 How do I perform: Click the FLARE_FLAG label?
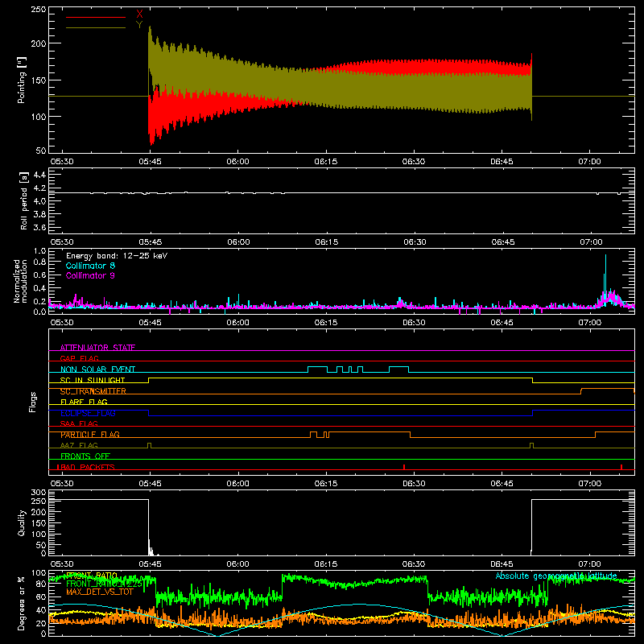[84, 402]
